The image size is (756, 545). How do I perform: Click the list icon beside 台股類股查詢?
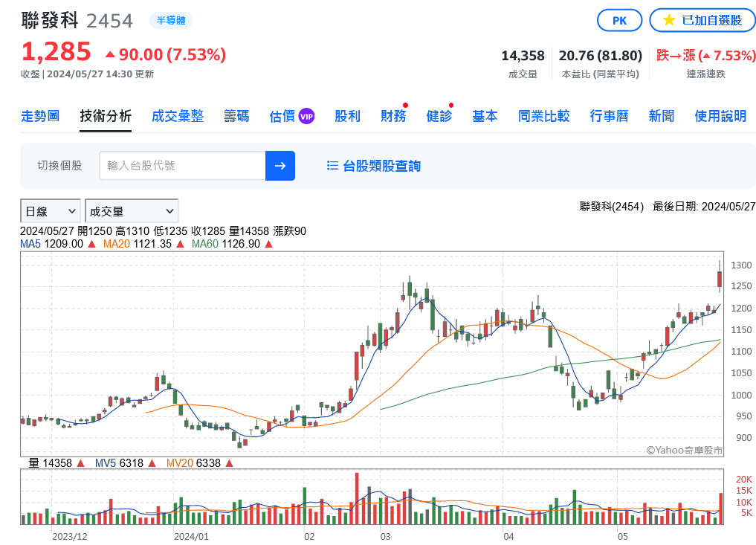click(x=332, y=166)
